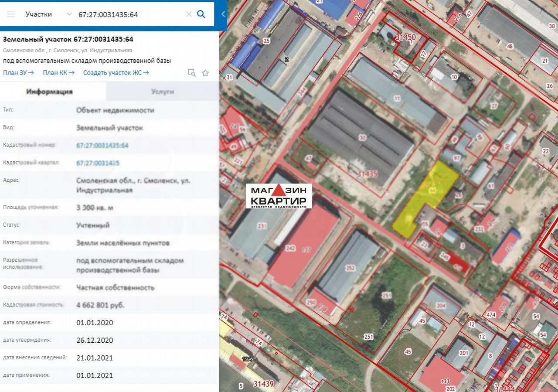
Task: Expand the Участки search type dropdown
Action: [48, 14]
